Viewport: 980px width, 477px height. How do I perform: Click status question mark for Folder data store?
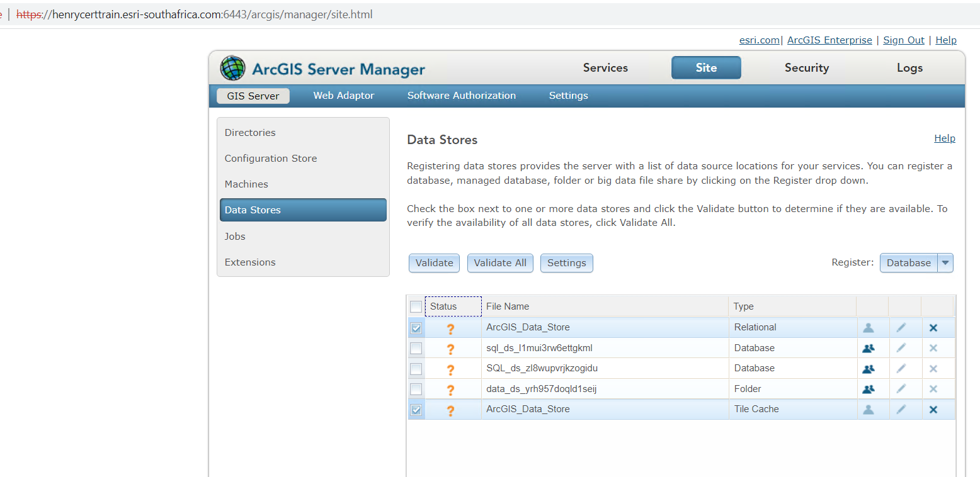(x=450, y=390)
